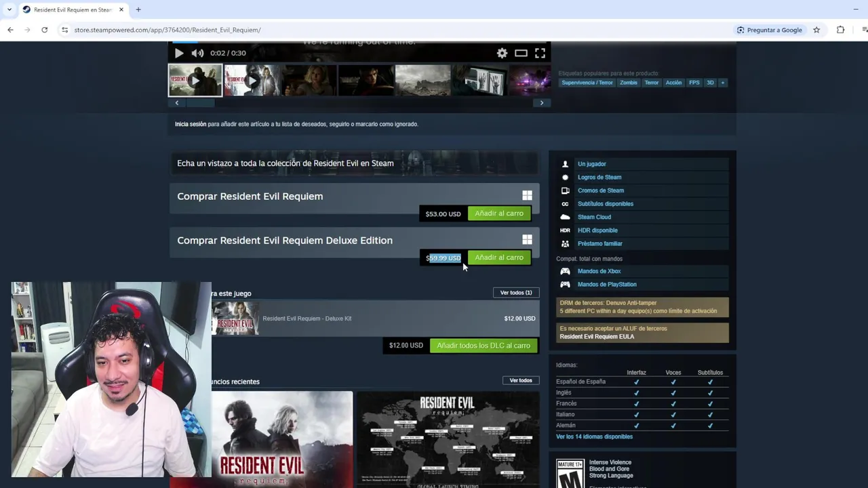Move media strip left with arrow
868x488 pixels.
(177, 103)
